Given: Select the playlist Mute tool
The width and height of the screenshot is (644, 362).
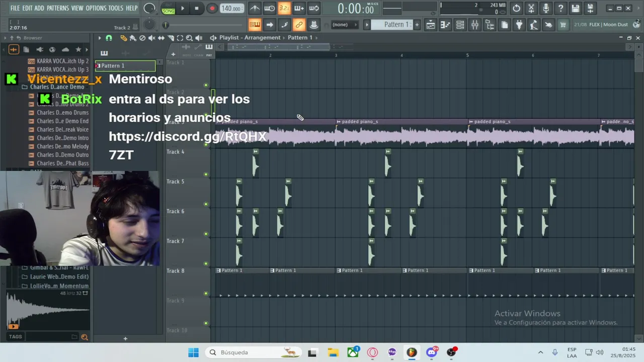Looking at the screenshot, I should pos(151,38).
